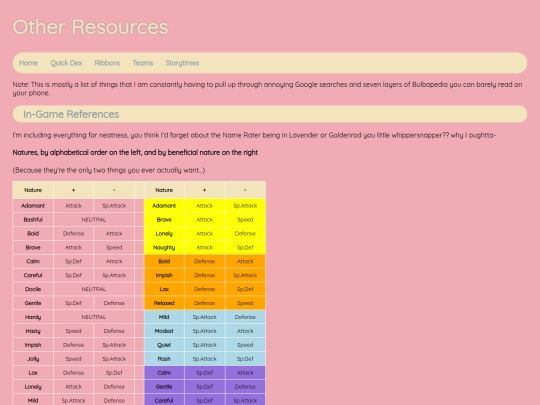Select the orange-highlighted Bold cell

(x=164, y=261)
